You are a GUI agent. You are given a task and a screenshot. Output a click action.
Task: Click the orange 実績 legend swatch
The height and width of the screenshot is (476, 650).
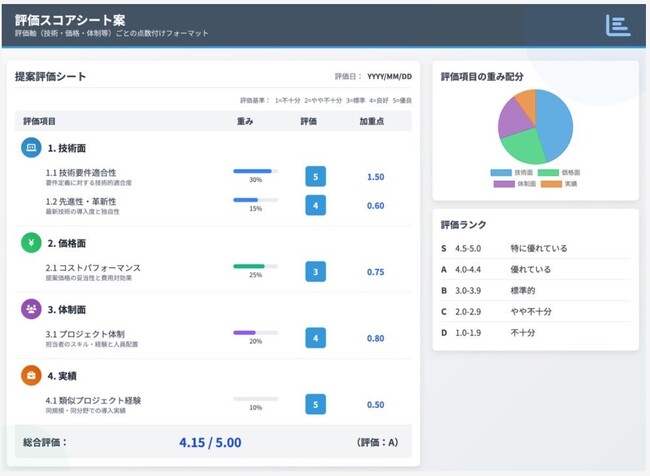(552, 183)
